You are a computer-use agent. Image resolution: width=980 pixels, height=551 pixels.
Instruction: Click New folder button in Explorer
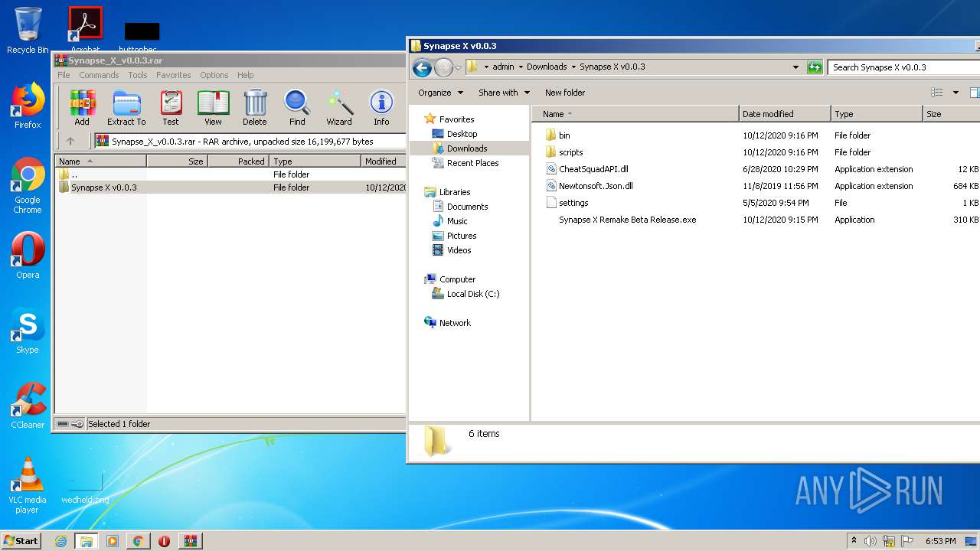coord(565,93)
